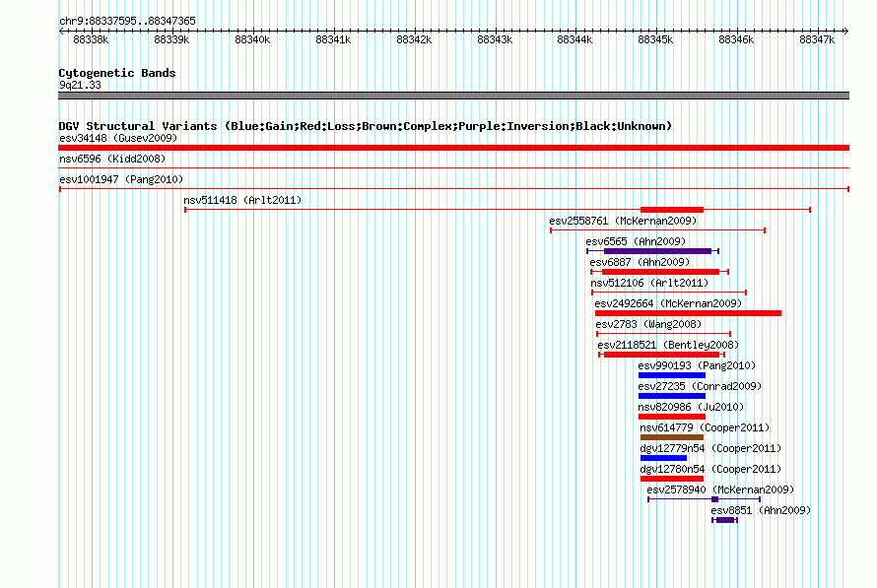
Task: Click red loss bar of nsv820986 (Ju2010)
Action: coord(672,417)
